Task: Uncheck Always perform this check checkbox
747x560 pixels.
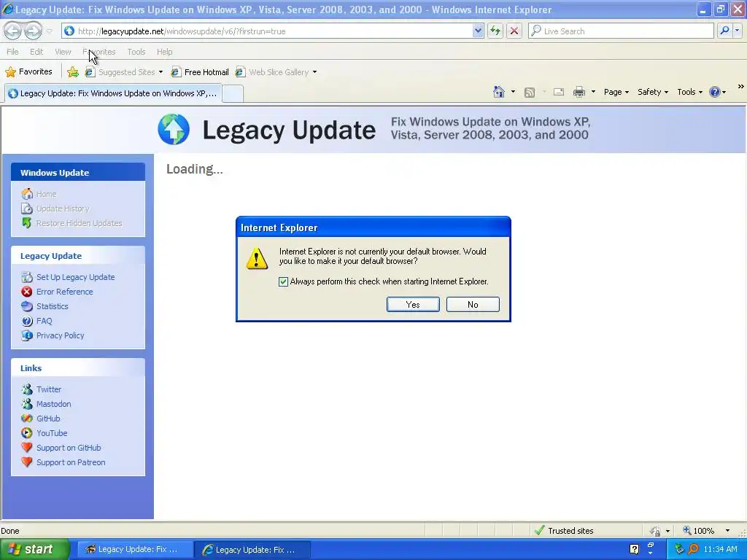Action: click(x=284, y=282)
